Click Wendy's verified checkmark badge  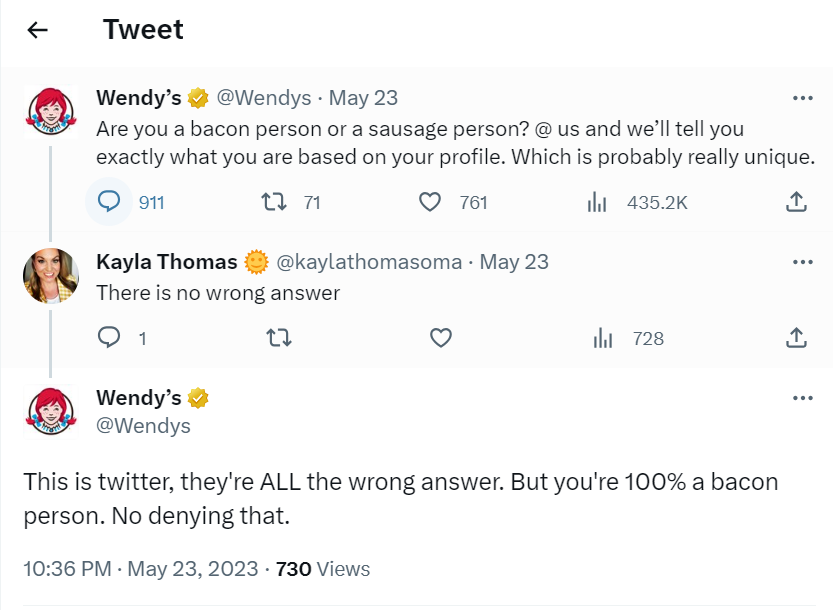pos(196,97)
